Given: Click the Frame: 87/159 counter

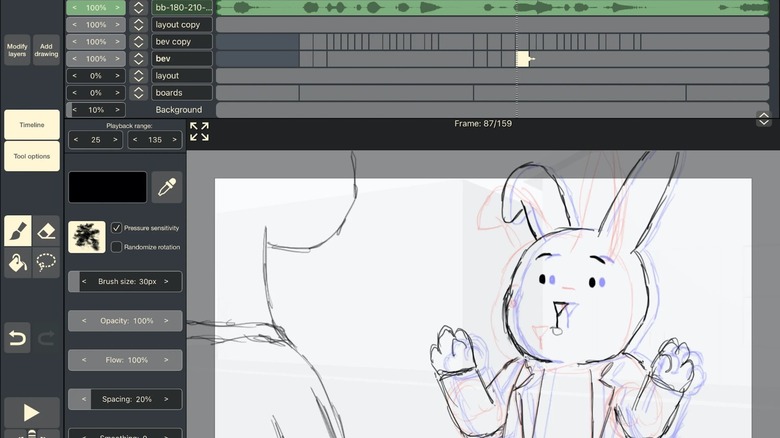Looking at the screenshot, I should [x=483, y=123].
